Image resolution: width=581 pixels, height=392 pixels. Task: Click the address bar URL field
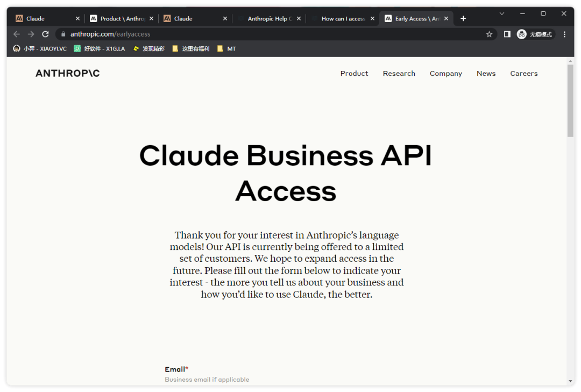click(x=269, y=34)
